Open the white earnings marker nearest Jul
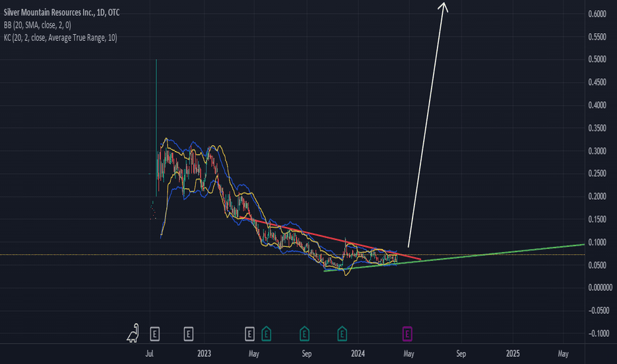The image size is (617, 364). click(x=155, y=334)
